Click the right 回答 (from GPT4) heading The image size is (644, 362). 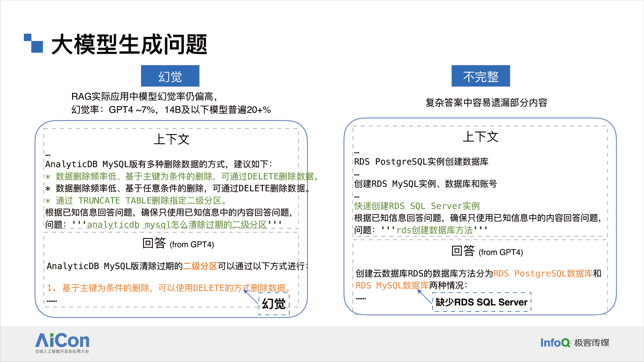click(x=487, y=251)
